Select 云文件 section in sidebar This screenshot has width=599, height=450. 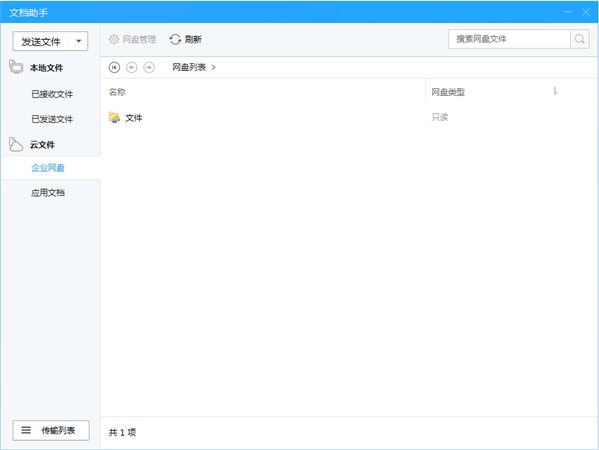(x=42, y=145)
